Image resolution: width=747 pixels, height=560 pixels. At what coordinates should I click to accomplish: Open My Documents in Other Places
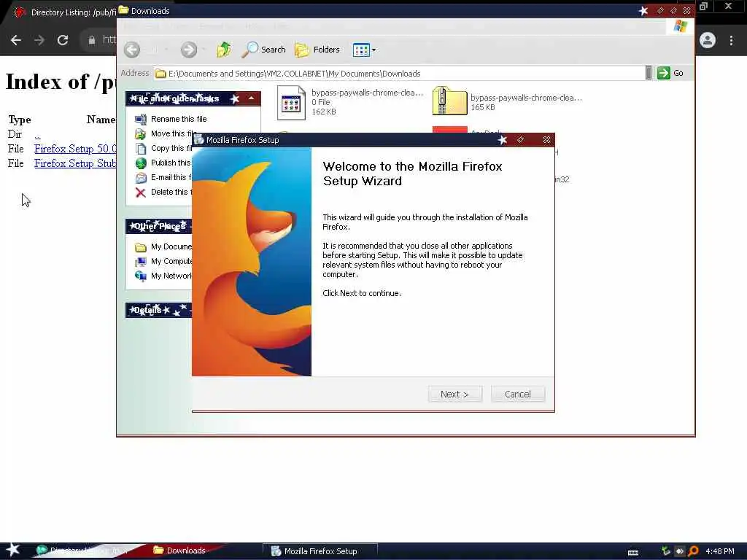(x=163, y=246)
